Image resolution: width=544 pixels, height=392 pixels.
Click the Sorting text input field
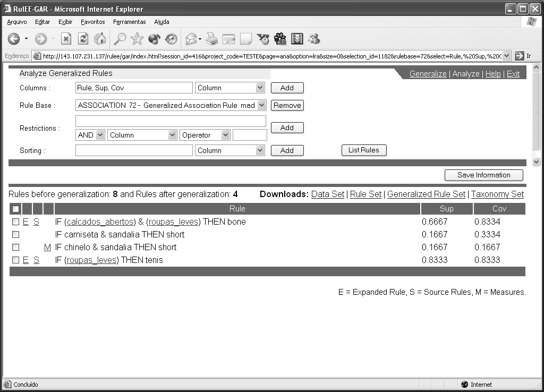pos(134,151)
